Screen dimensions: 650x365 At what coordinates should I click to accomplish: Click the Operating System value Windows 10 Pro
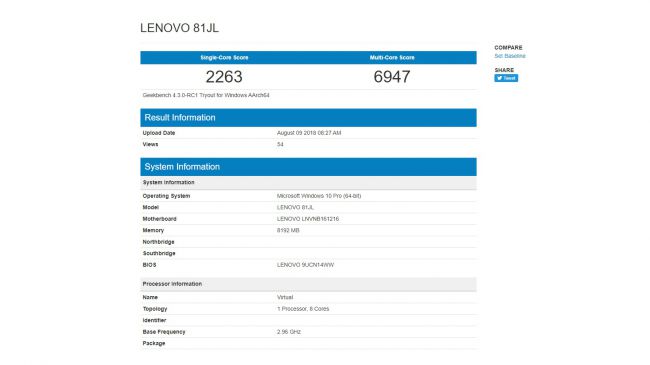(x=319, y=196)
